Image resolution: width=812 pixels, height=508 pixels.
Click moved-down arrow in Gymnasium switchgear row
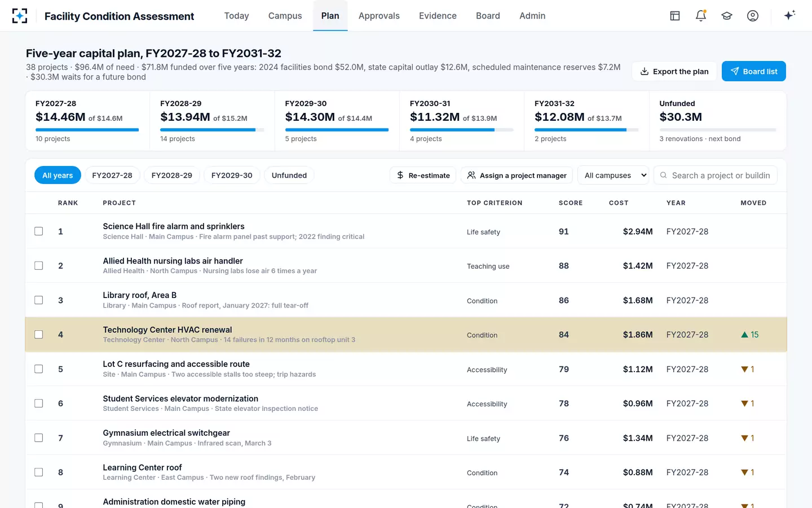[747, 438]
